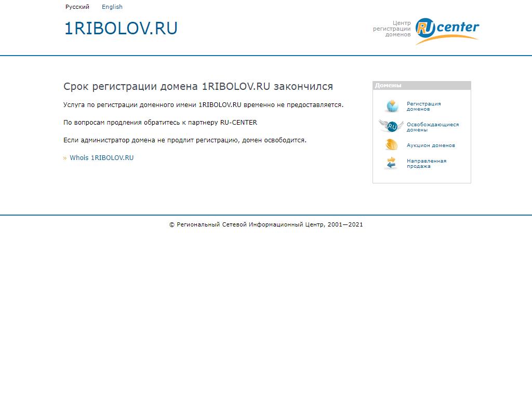
Task: Click the Центр регистрации доменов caption
Action: [392, 29]
